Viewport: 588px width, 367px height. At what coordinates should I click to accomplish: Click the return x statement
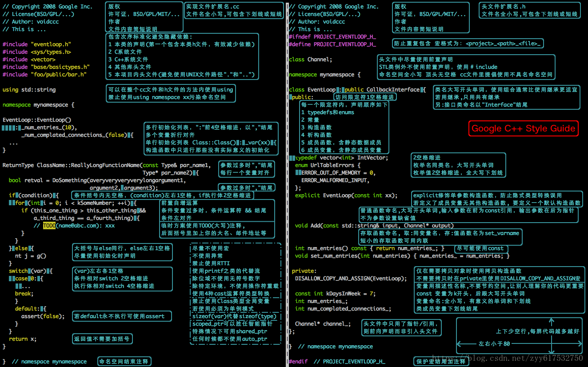23,339
